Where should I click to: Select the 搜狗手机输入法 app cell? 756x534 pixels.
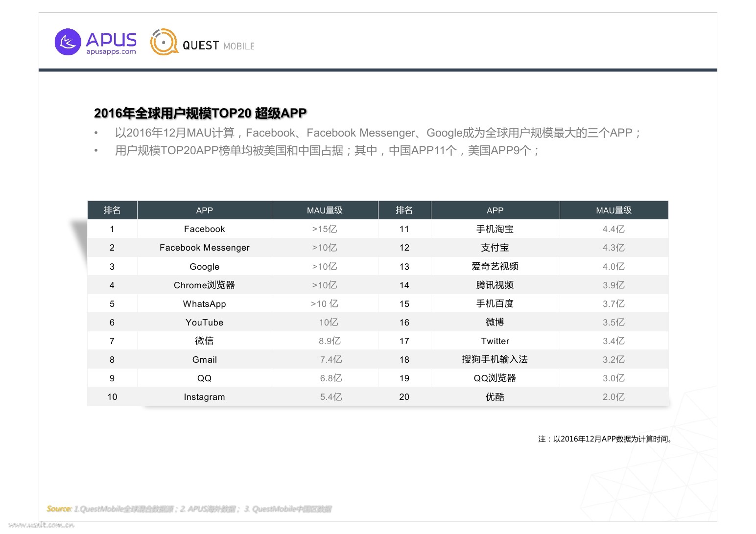coord(495,359)
